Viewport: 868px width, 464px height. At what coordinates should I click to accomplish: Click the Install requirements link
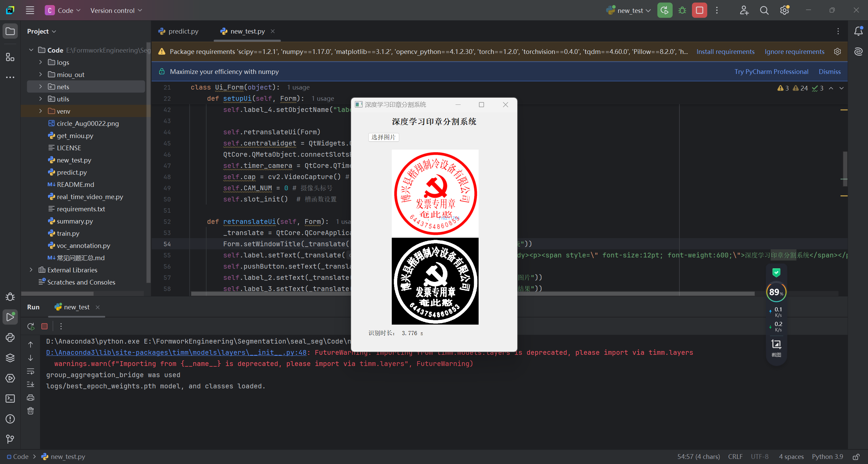coord(725,52)
